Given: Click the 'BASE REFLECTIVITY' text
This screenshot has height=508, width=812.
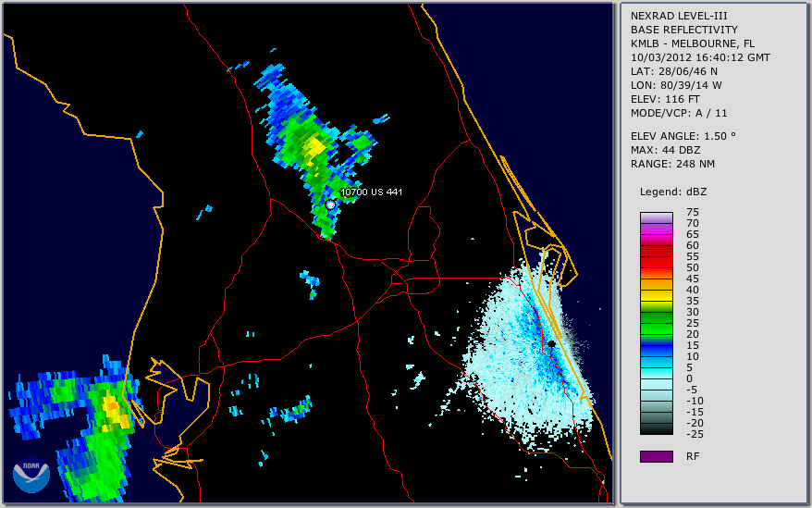Looking at the screenshot, I should (x=684, y=30).
